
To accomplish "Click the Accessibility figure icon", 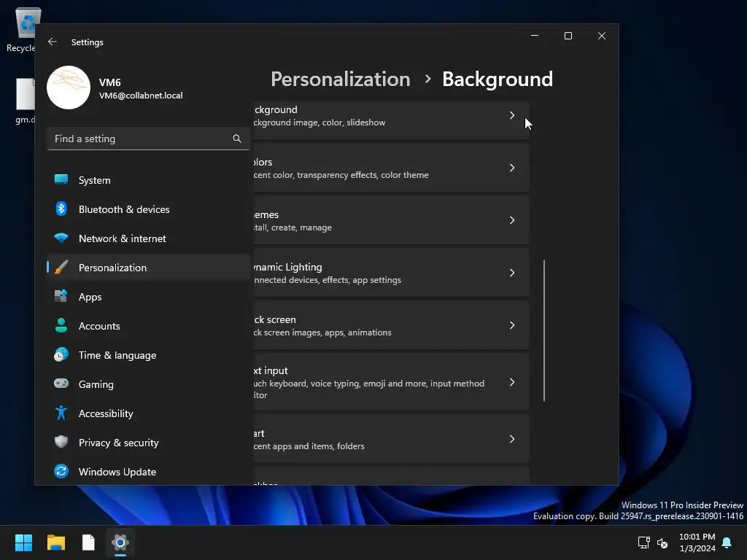I will pyautogui.click(x=61, y=413).
